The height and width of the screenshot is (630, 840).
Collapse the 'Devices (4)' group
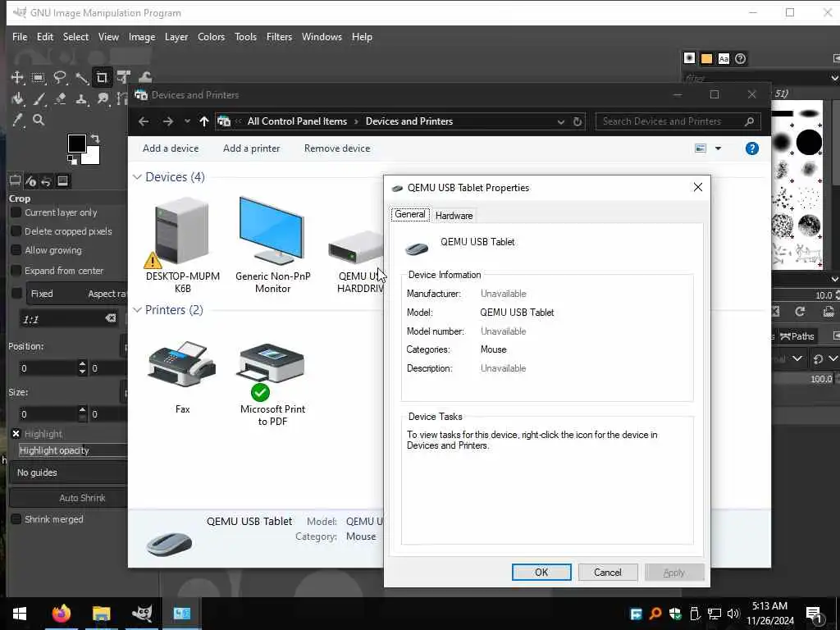(137, 177)
